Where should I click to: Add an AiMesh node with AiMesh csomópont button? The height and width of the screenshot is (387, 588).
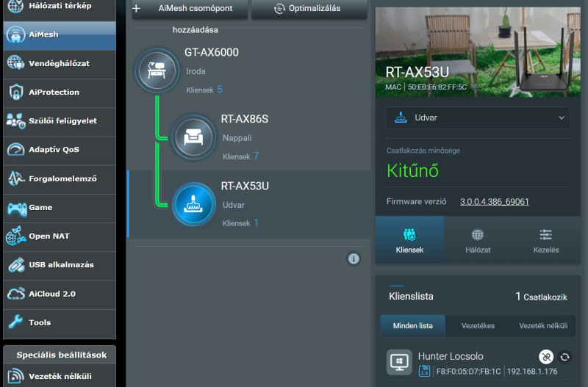190,9
